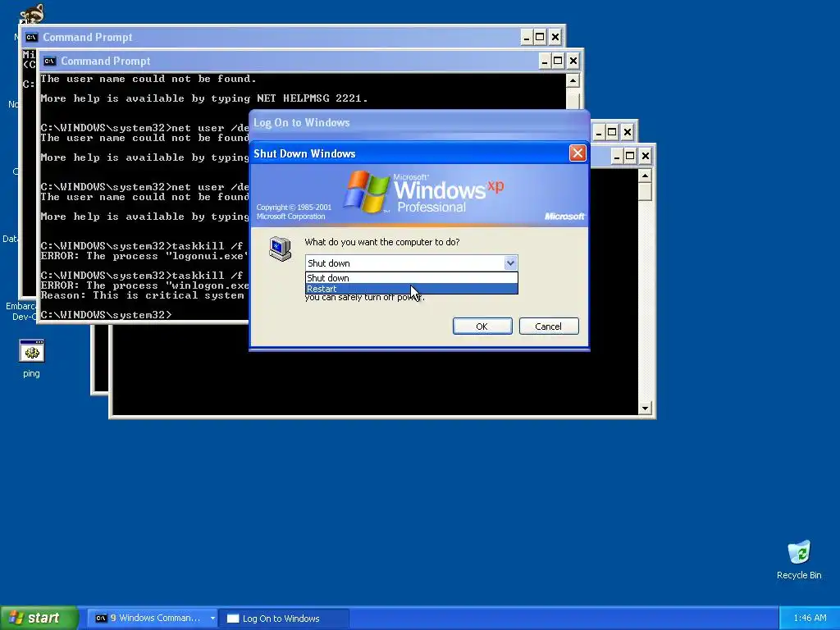
Task: Click the front Command Prompt title text
Action: tap(106, 61)
